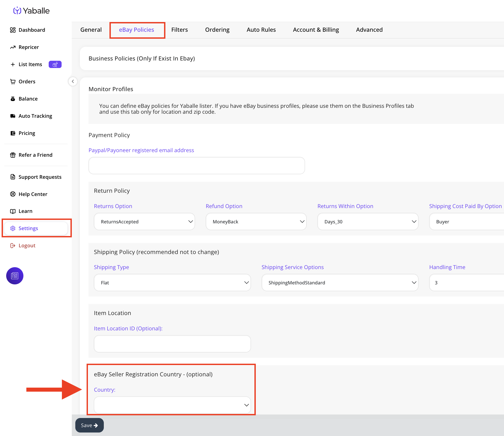Click the Repricer trend-line icon
This screenshot has height=436, width=504.
coord(13,47)
